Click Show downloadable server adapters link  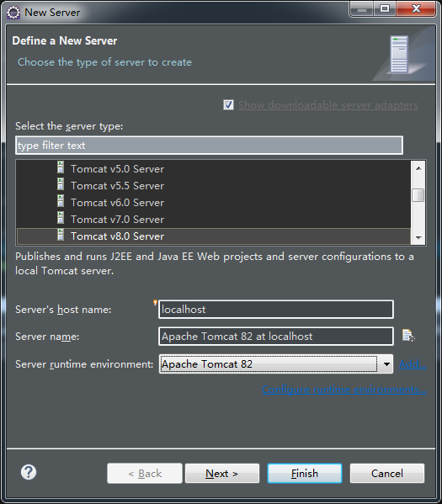tap(328, 105)
